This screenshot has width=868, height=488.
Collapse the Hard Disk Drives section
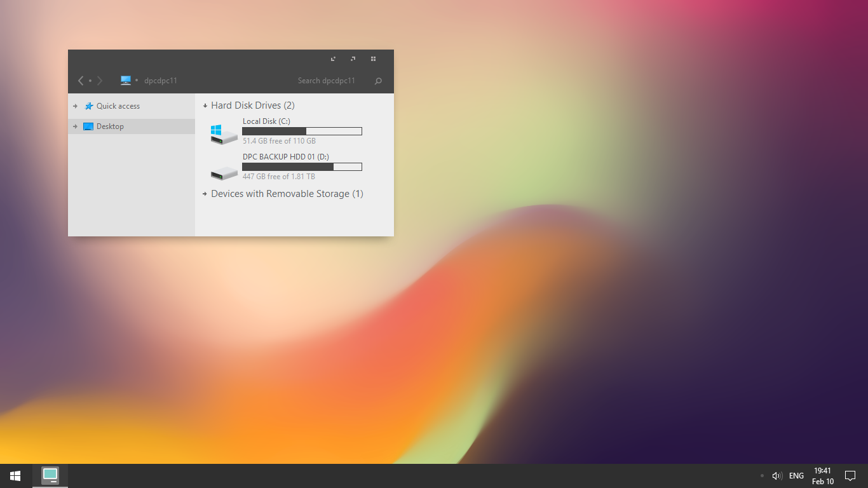pos(205,105)
